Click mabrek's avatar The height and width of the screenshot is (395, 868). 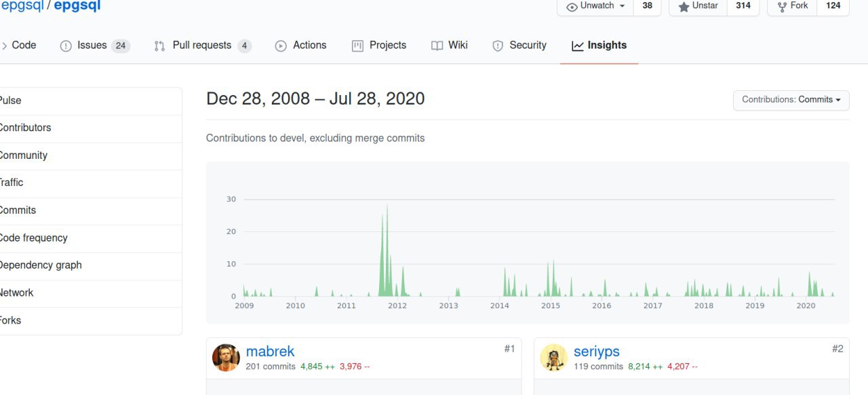pyautogui.click(x=226, y=358)
